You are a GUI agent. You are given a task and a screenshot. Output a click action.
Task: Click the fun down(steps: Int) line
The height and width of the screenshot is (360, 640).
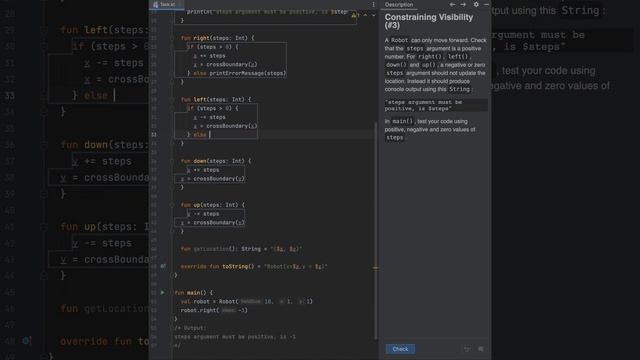coord(216,161)
